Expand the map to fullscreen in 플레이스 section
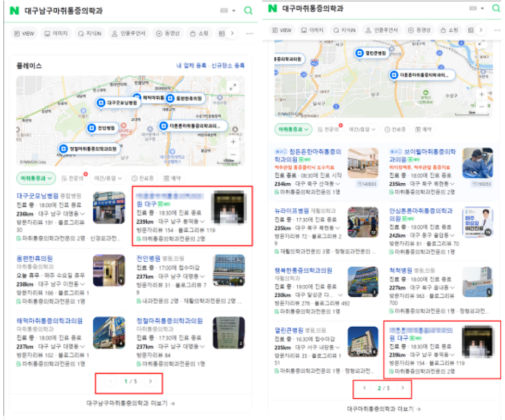This screenshot has width=505, height=420. point(232,87)
